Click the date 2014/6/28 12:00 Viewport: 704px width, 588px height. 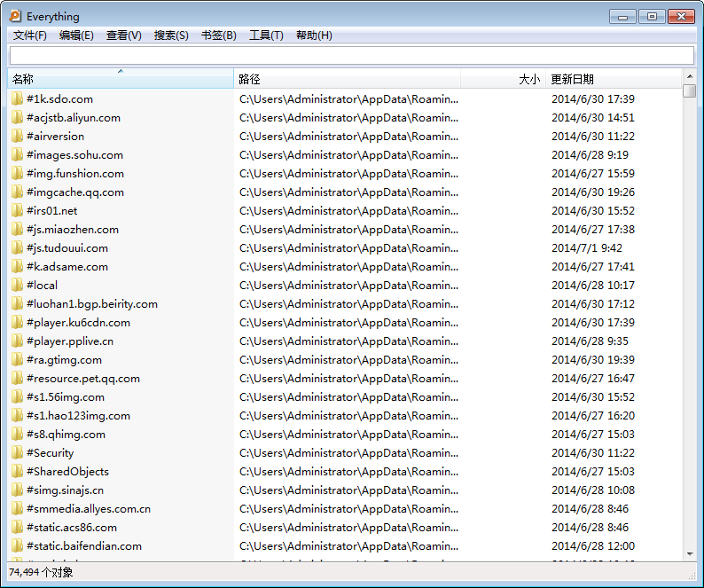coord(593,546)
